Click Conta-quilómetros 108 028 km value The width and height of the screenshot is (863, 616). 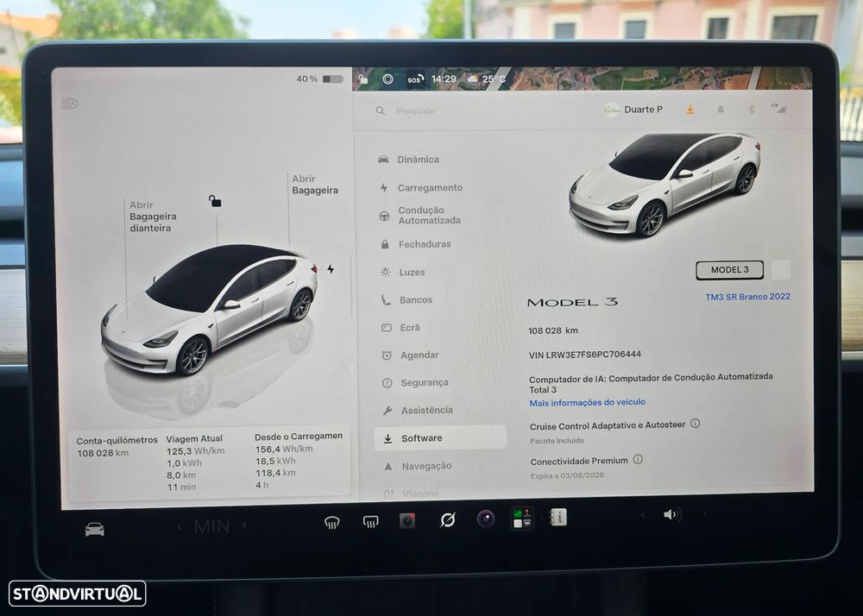coord(103,453)
